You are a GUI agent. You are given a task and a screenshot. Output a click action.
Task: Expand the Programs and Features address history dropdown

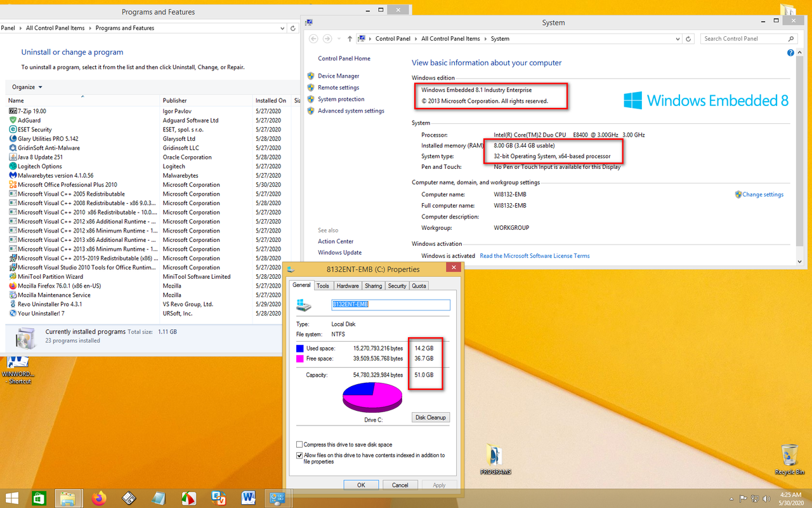pos(282,28)
